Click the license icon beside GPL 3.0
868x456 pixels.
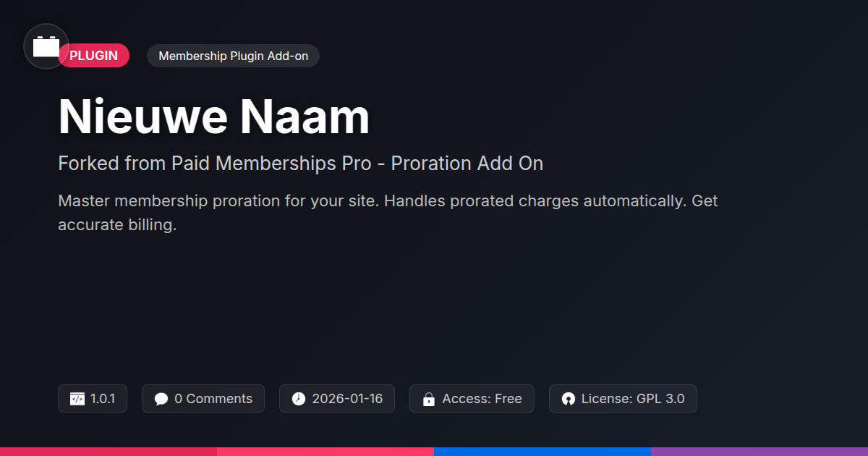point(569,399)
